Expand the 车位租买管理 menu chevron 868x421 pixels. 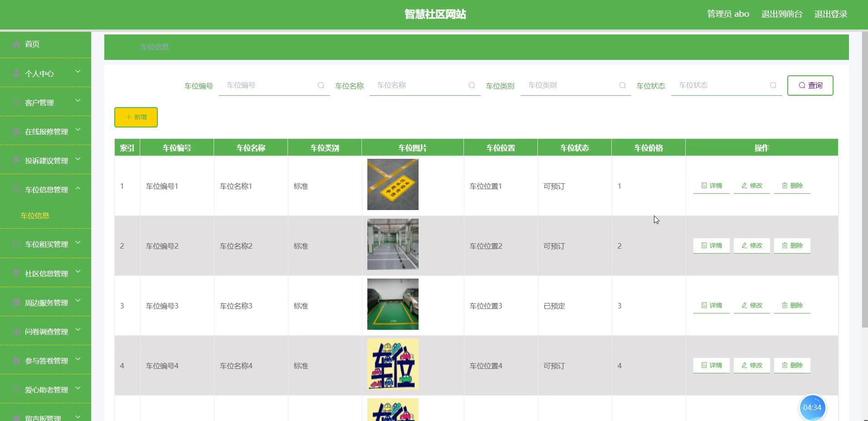(x=78, y=243)
